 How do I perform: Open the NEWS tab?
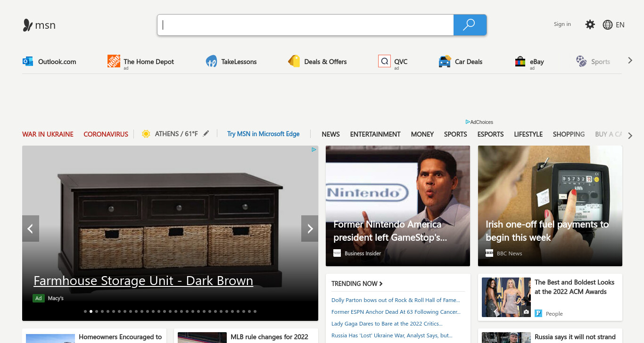pyautogui.click(x=331, y=134)
